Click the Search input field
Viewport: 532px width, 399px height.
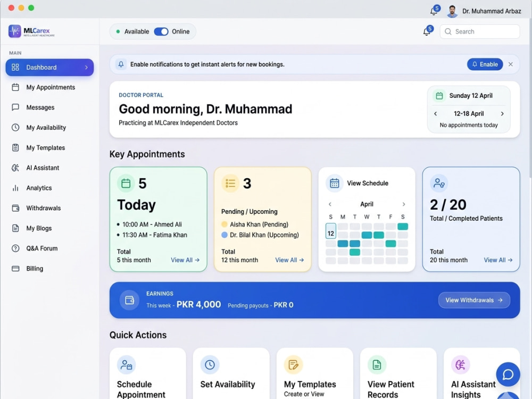coord(480,31)
